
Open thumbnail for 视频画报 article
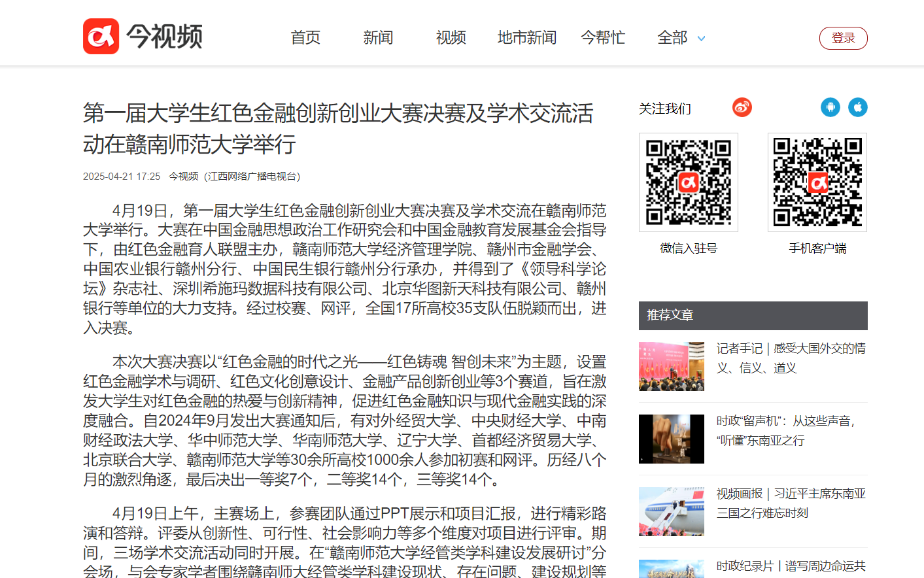coord(672,511)
